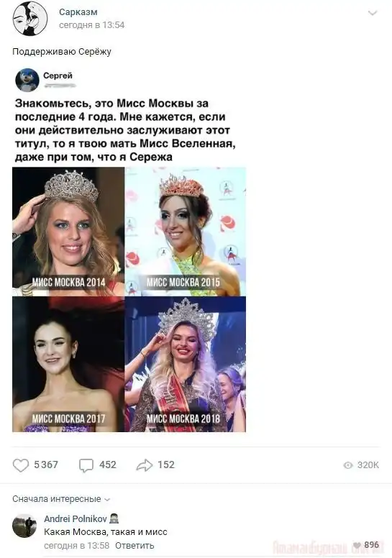Viewport: 392px width, 558px height.
Task: Click the Ответить reply button
Action: click(x=135, y=546)
